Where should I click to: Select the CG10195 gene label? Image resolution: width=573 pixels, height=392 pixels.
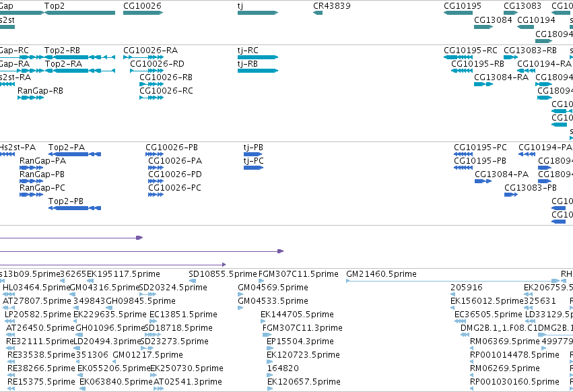(463, 6)
